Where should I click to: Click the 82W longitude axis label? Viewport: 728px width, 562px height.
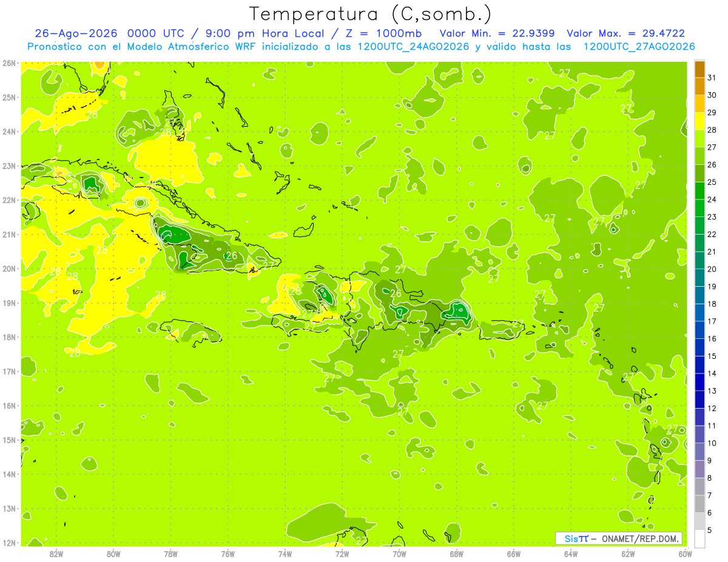coord(56,554)
